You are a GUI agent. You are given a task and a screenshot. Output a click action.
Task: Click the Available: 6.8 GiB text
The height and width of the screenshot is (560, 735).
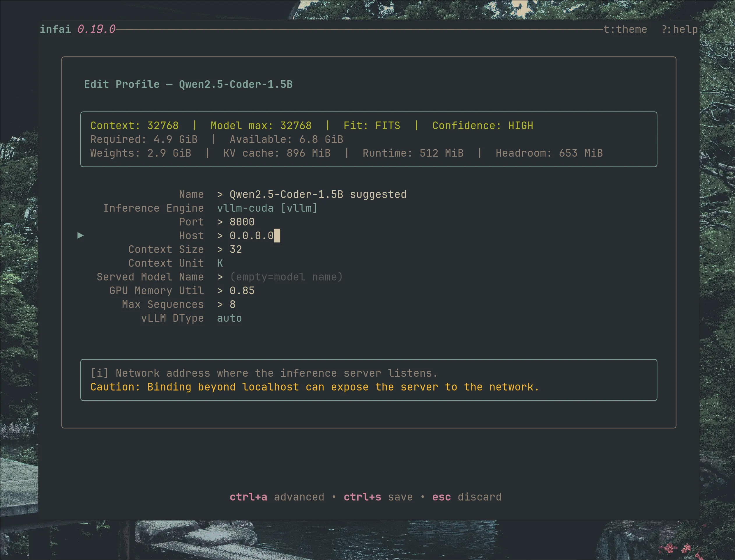[287, 139]
